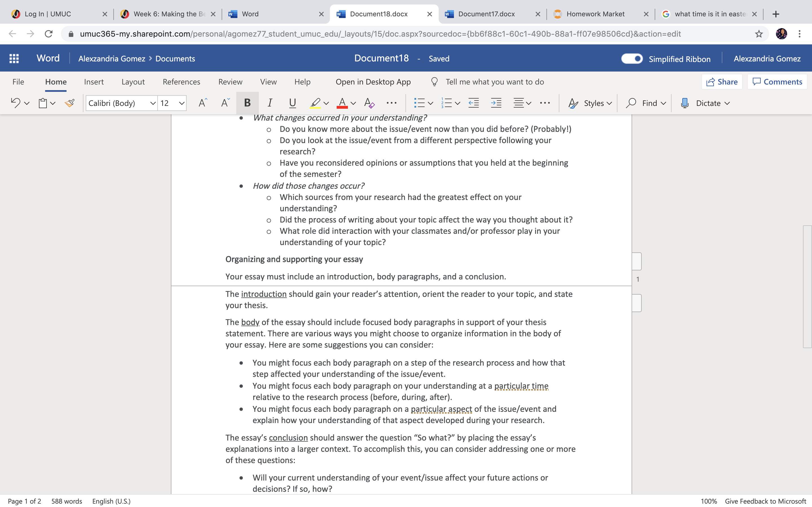Click the Share button
The image size is (812, 507).
coord(722,82)
